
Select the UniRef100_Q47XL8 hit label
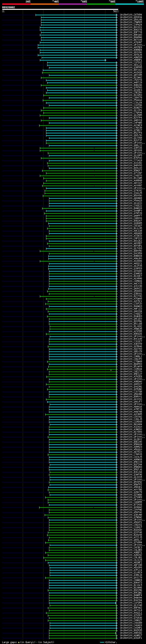pos(131,610)
